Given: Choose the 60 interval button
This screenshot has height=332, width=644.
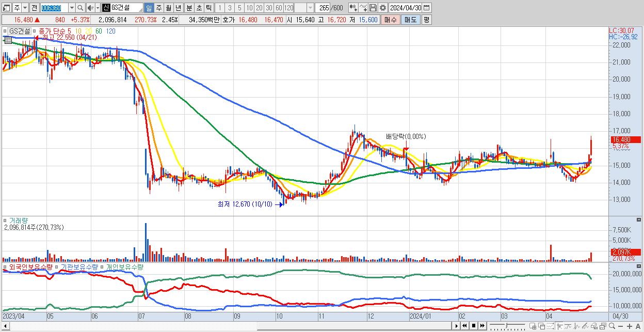Looking at the screenshot, I should pyautogui.click(x=279, y=8).
